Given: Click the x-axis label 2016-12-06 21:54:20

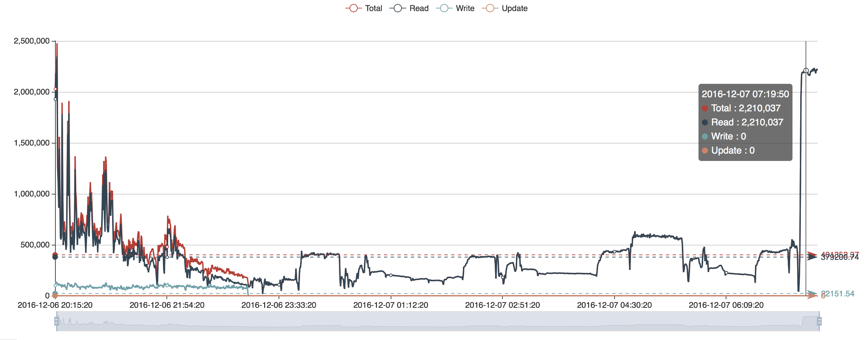Looking at the screenshot, I should (x=167, y=305).
